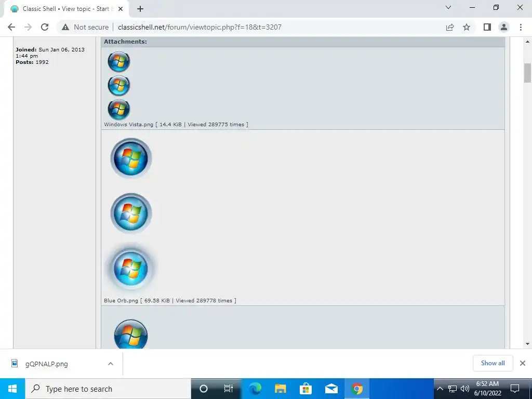
Task: Click the address bar URL
Action: pyautogui.click(x=199, y=27)
